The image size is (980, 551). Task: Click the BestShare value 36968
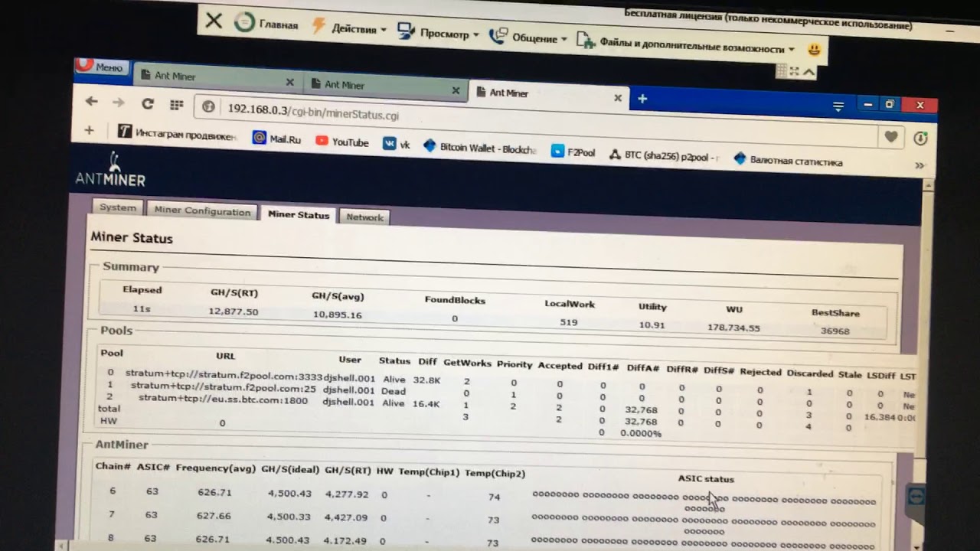click(835, 331)
